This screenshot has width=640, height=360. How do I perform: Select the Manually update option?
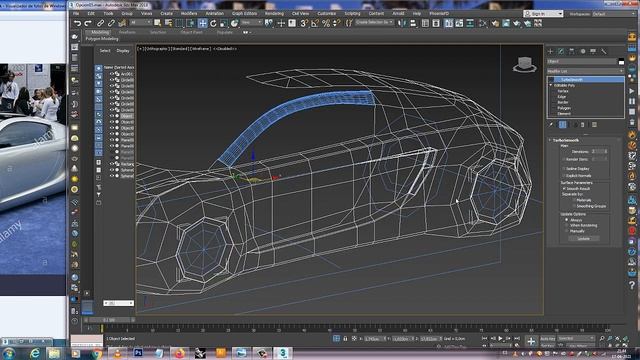(x=567, y=231)
